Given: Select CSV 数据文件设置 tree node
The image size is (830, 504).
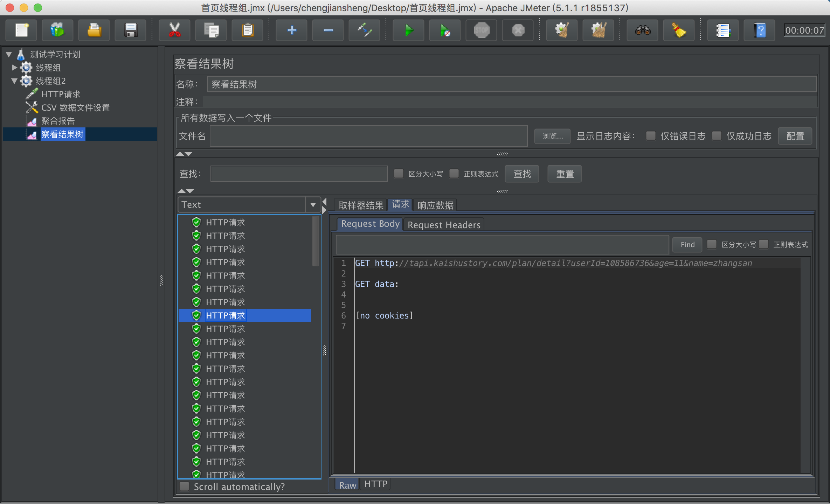Looking at the screenshot, I should point(75,107).
